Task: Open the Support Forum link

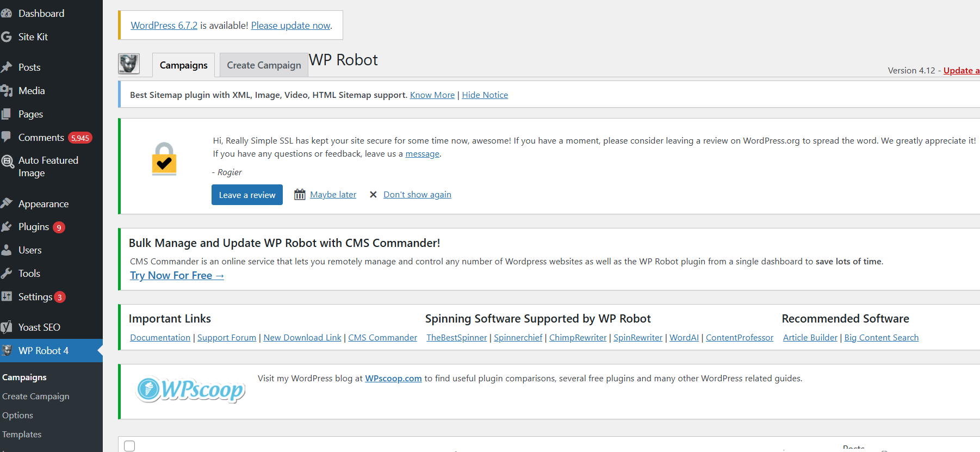Action: pyautogui.click(x=227, y=338)
